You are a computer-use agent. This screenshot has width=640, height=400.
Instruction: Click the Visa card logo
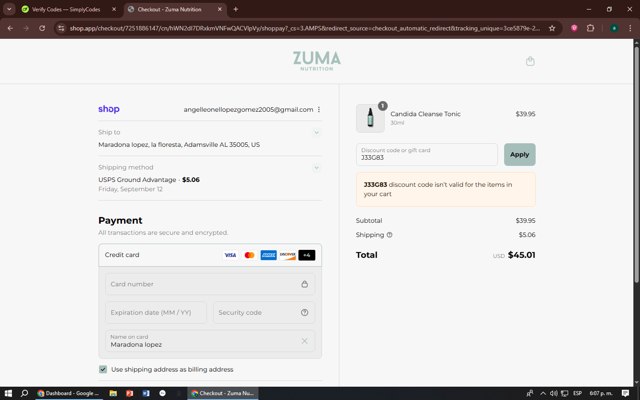coord(230,255)
